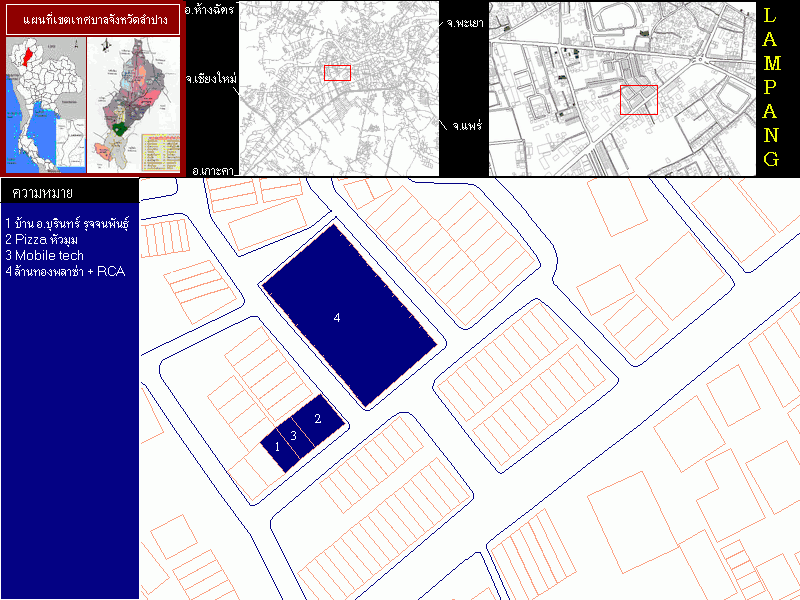Viewport: 800px width, 600px height.
Task: Click the title banner แผนที่เขตเทศบาลจังหวัดลำปาง
Action: pyautogui.click(x=94, y=19)
